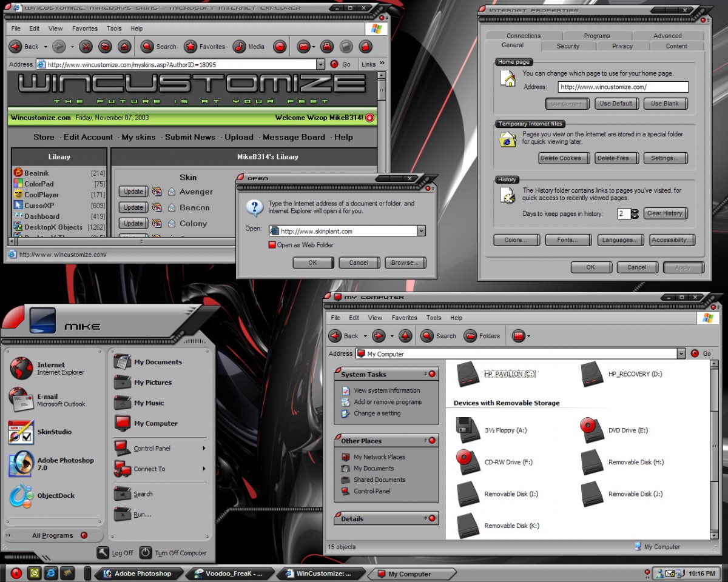Viewport: 728px width, 582px height.
Task: Expand the Internet Explorer address bar dropdown
Action: click(321, 64)
